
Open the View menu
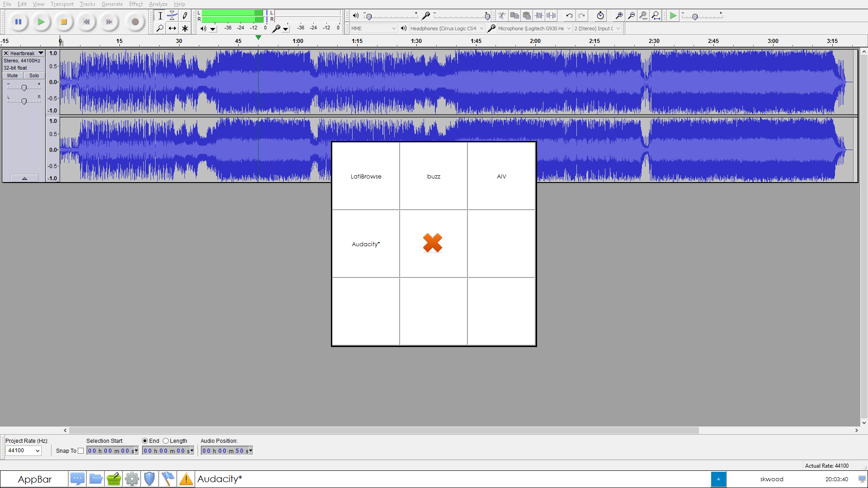38,4
